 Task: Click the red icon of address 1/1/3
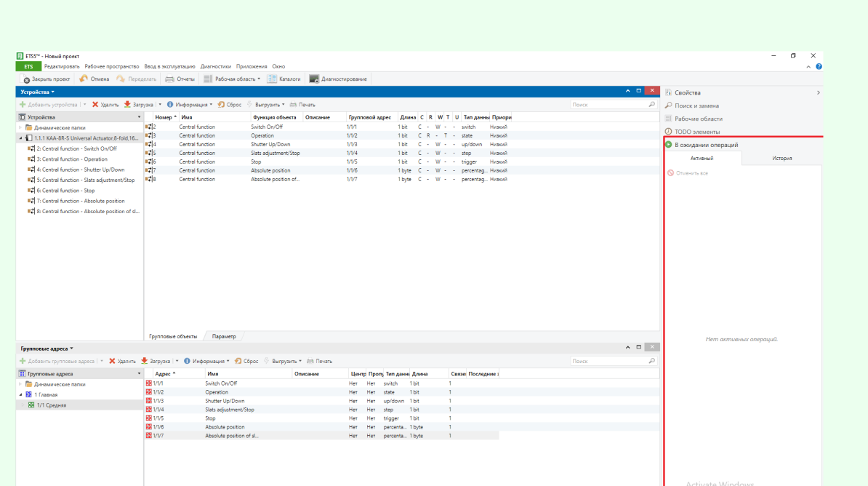(148, 401)
